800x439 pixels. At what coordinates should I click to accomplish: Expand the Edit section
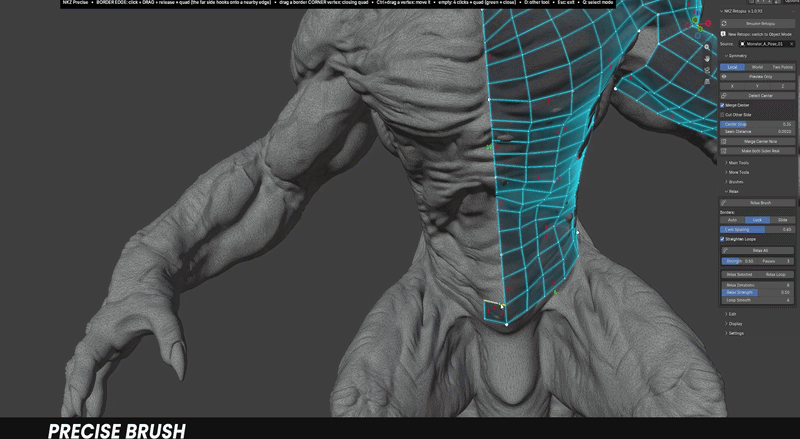pyautogui.click(x=731, y=314)
